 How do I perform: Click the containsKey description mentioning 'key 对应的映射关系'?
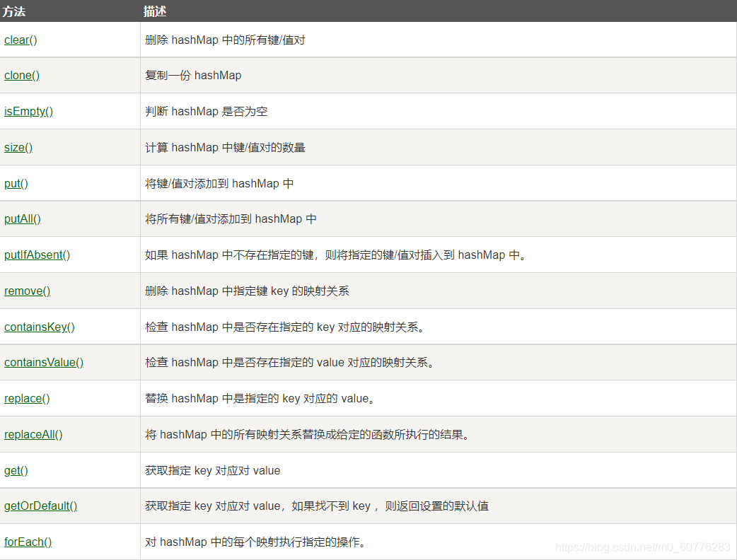pyautogui.click(x=285, y=327)
